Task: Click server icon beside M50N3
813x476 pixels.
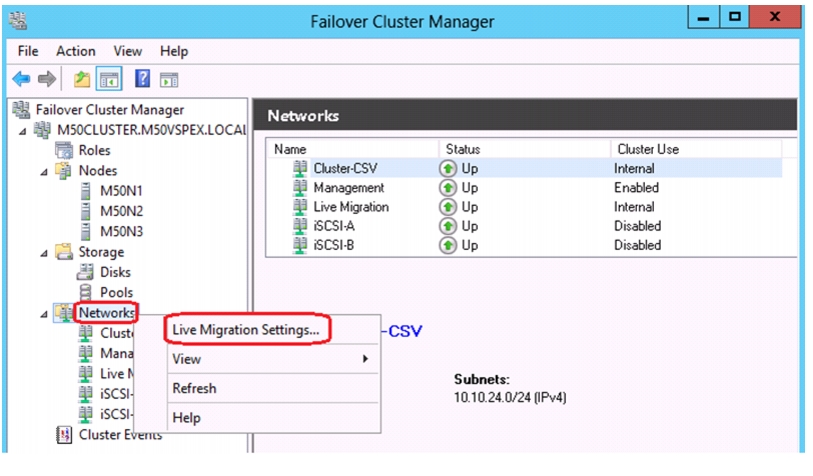Action: (x=86, y=231)
